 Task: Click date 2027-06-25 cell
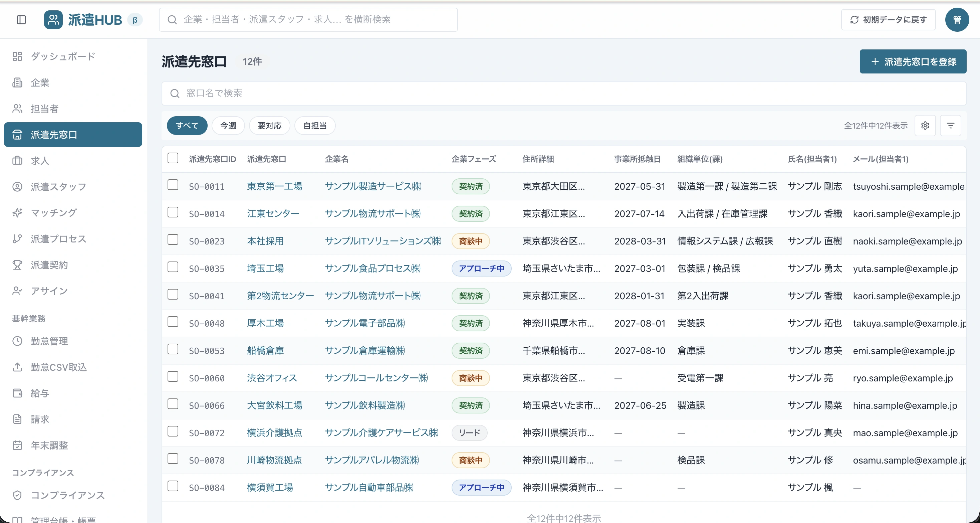click(x=640, y=405)
